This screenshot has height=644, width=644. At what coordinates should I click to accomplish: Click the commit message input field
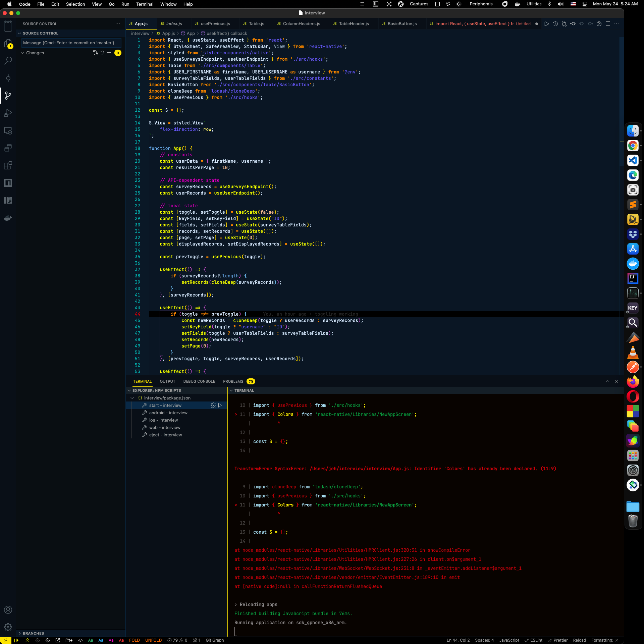tap(71, 43)
